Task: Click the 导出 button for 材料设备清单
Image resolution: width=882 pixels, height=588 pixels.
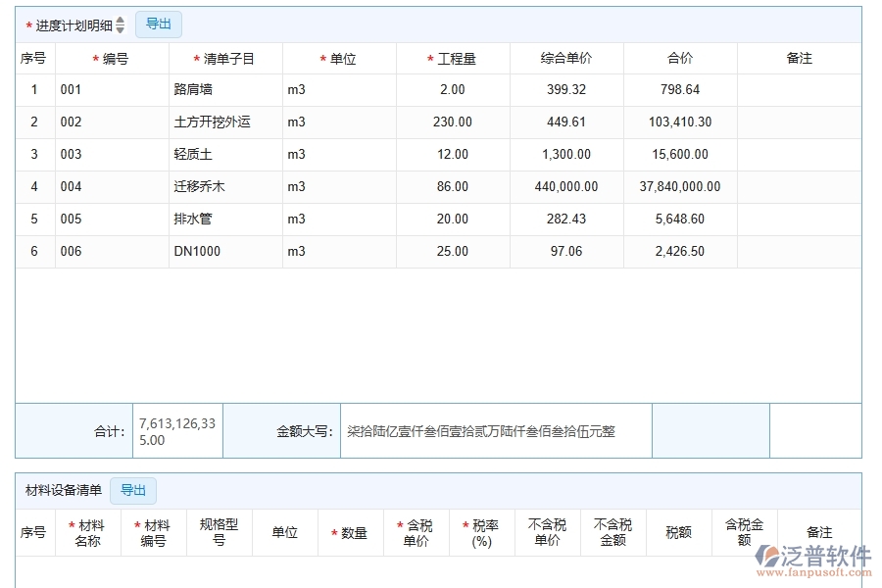Action: click(133, 490)
